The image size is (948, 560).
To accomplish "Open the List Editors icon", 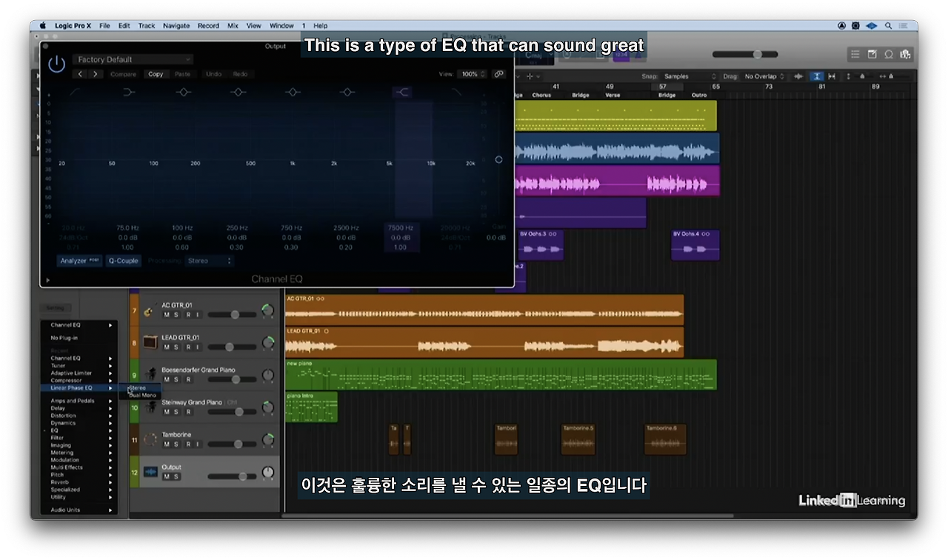I will pyautogui.click(x=855, y=54).
